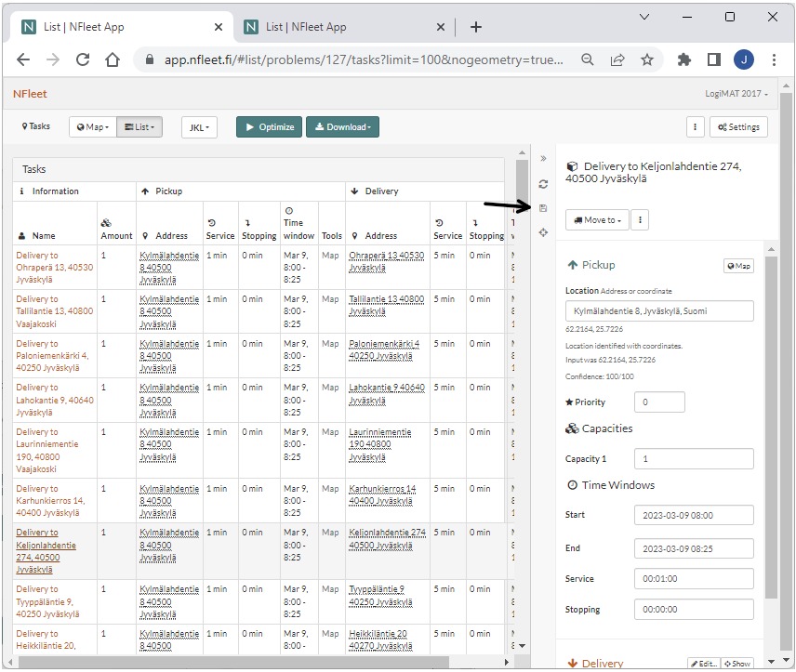Open the Move to dropdown
The image size is (796, 672).
597,219
